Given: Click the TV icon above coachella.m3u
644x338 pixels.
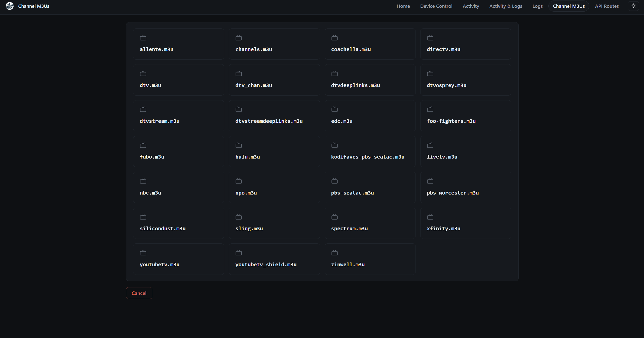Looking at the screenshot, I should [334, 38].
